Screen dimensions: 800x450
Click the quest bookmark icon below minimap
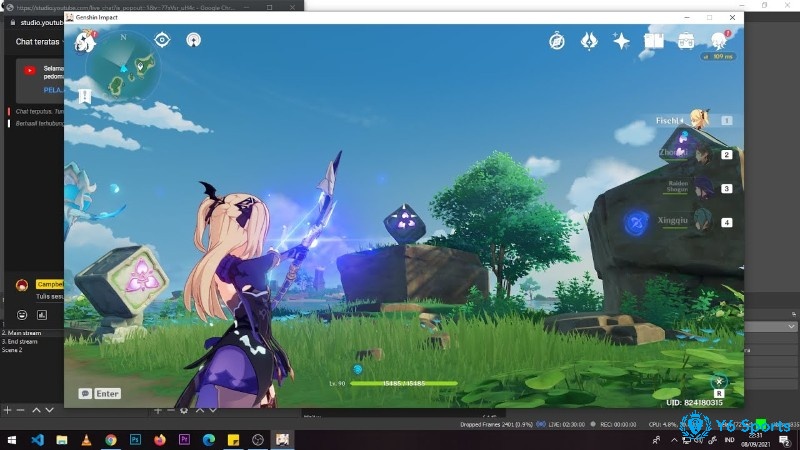85,96
